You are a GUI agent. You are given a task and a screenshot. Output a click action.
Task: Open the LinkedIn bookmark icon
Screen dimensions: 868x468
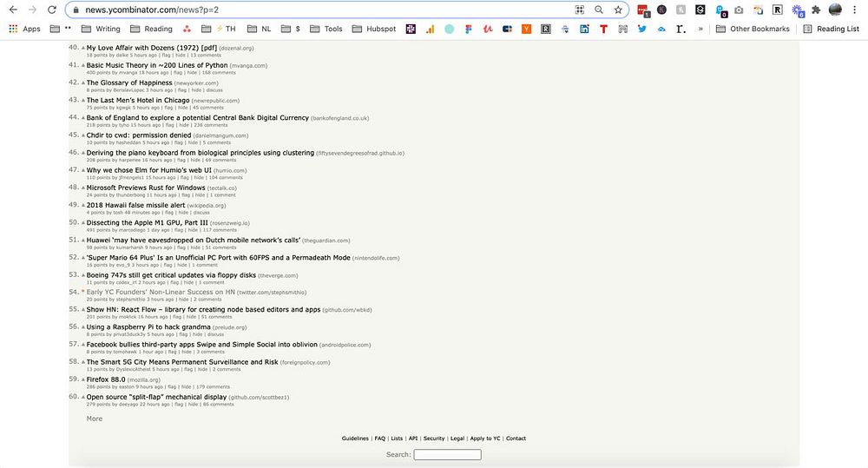pos(584,29)
